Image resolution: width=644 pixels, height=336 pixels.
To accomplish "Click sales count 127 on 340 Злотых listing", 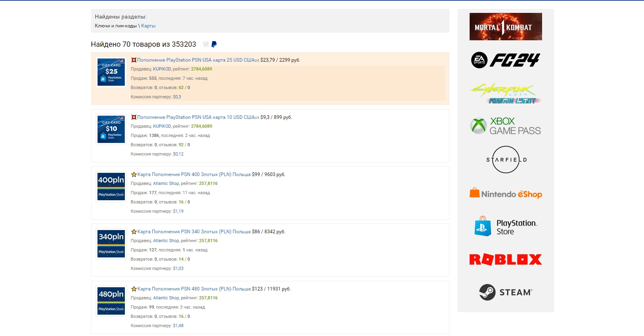I will (x=153, y=250).
